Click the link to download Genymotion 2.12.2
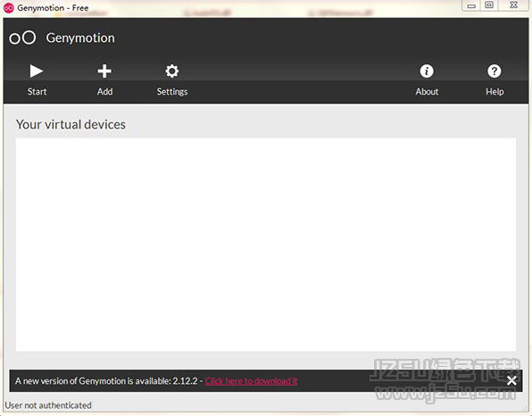 [251, 381]
